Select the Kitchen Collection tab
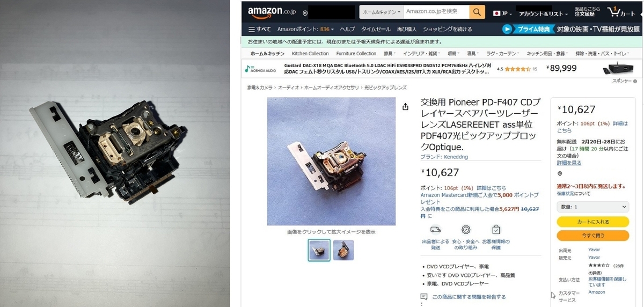Viewport: 644px width, 307px height. point(310,54)
